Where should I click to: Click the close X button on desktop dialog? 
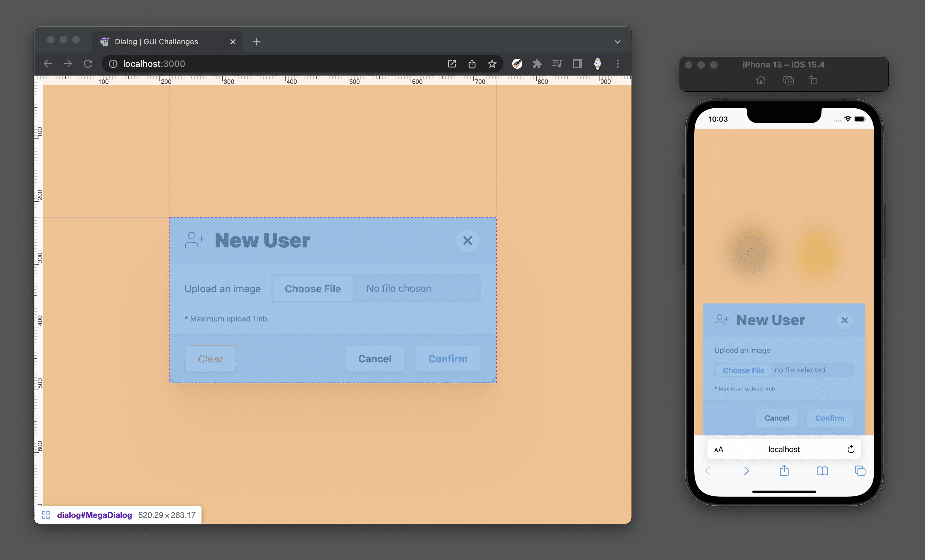[467, 240]
